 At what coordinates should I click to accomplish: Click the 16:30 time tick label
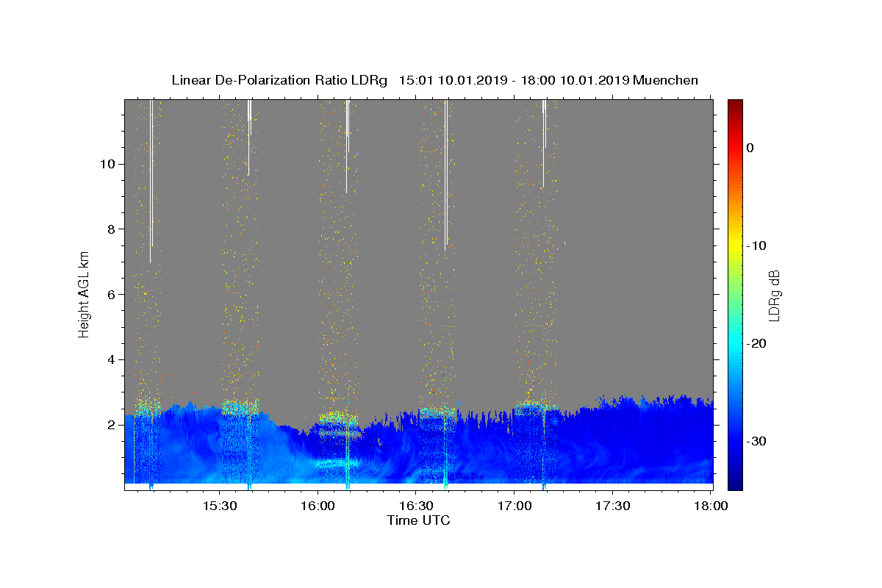click(x=416, y=506)
